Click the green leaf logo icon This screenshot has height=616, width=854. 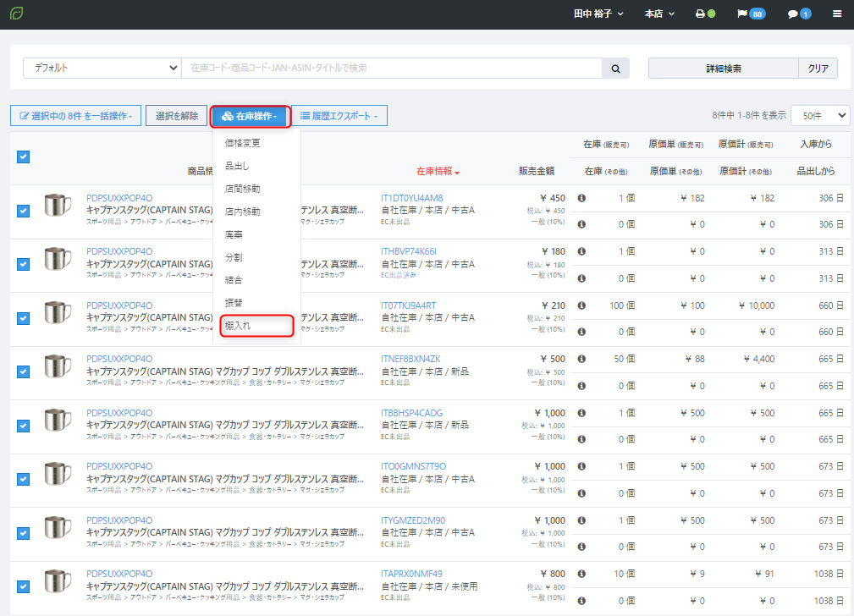pos(17,14)
